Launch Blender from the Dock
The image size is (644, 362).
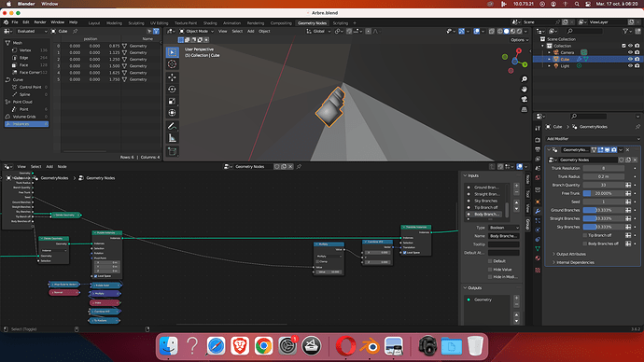point(370,345)
